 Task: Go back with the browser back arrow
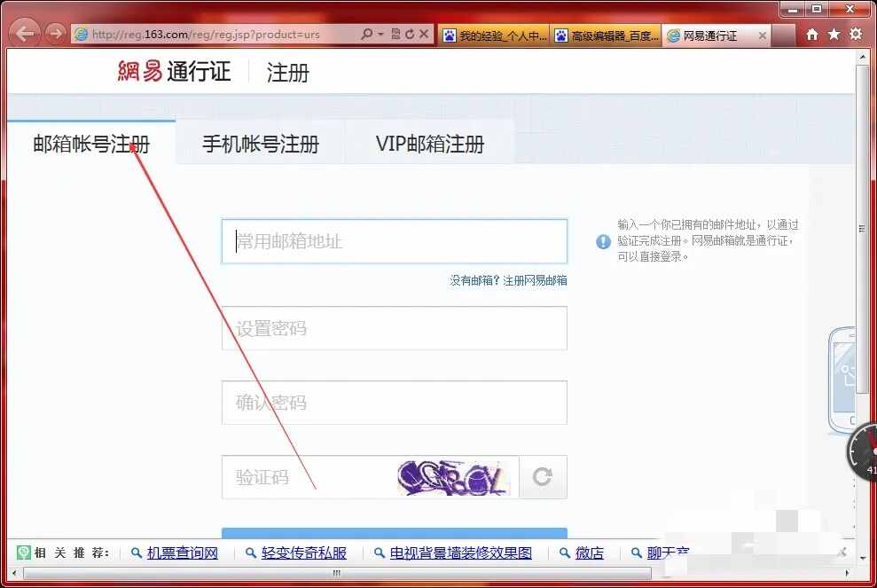click(25, 34)
